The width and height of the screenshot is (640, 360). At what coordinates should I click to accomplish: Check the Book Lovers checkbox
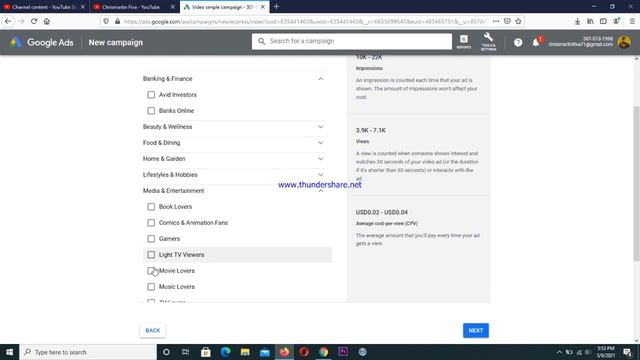click(x=151, y=207)
